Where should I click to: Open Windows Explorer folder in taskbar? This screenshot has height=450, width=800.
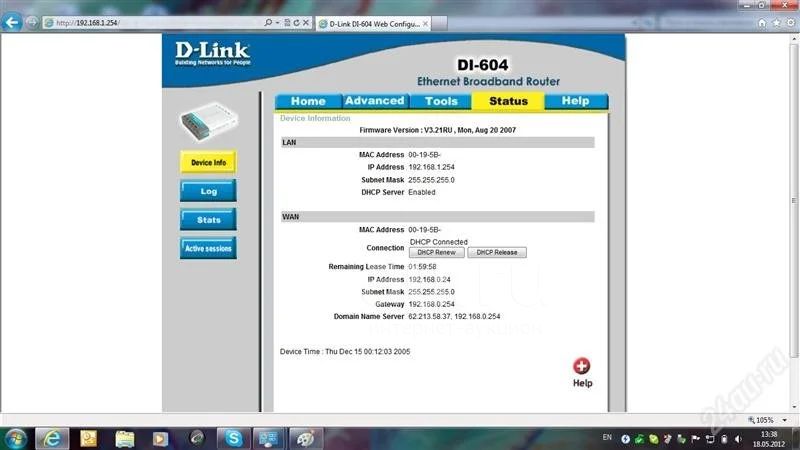[x=124, y=439]
